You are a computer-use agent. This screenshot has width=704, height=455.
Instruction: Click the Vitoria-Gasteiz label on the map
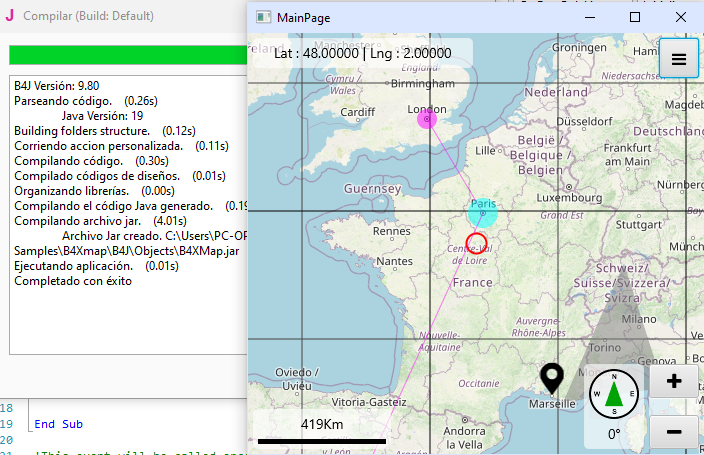tap(369, 402)
